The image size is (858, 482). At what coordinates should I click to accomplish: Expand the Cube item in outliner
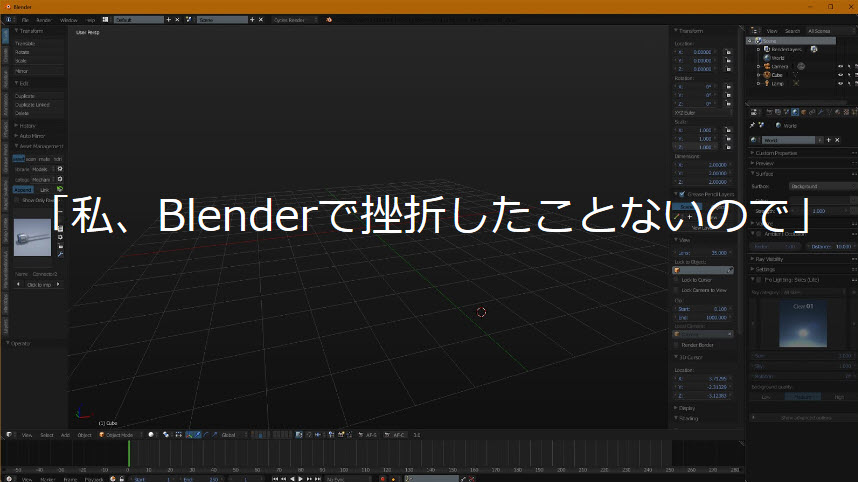(x=758, y=75)
